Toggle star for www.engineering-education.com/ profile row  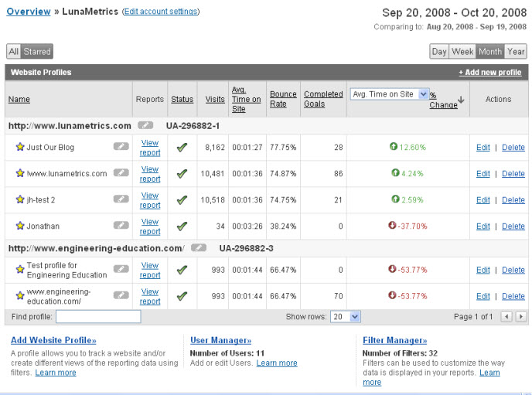[20, 295]
